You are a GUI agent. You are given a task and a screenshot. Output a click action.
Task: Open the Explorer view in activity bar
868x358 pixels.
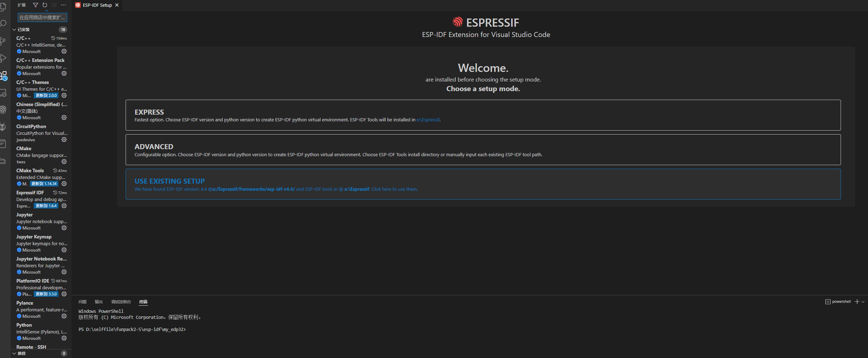[2, 6]
